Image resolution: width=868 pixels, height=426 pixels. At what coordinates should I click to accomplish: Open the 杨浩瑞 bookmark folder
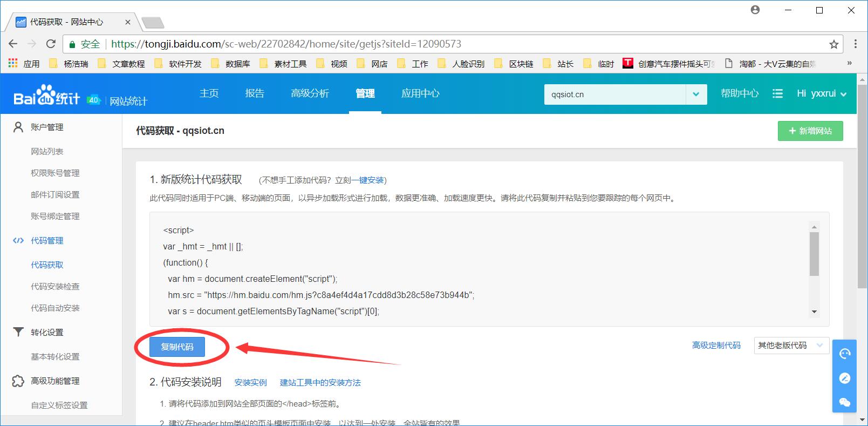click(69, 63)
